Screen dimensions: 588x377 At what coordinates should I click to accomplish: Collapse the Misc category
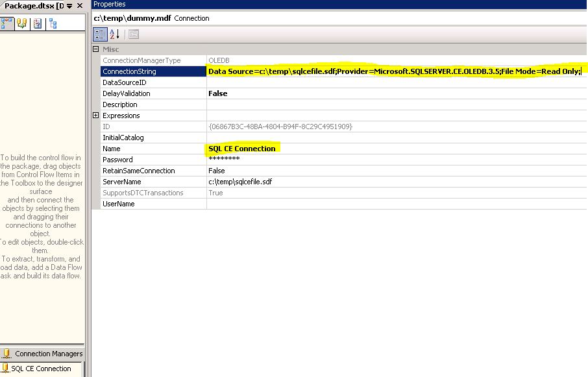click(96, 49)
